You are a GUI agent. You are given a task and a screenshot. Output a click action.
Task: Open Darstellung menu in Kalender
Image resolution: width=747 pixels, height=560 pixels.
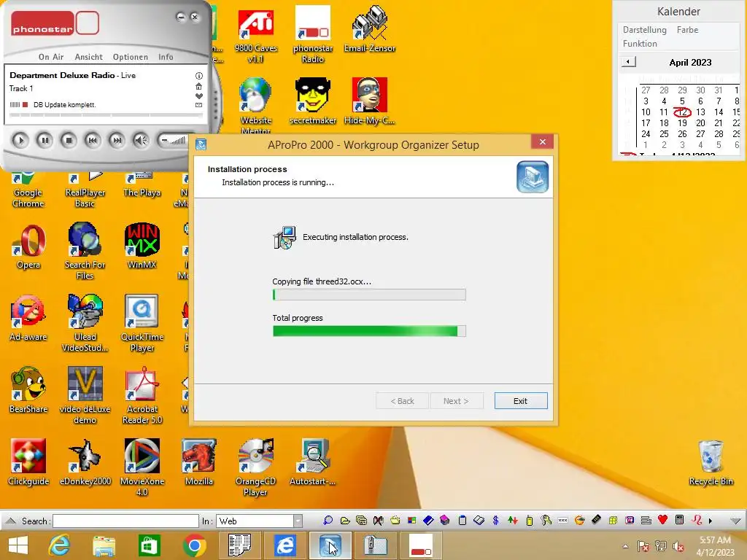click(645, 29)
